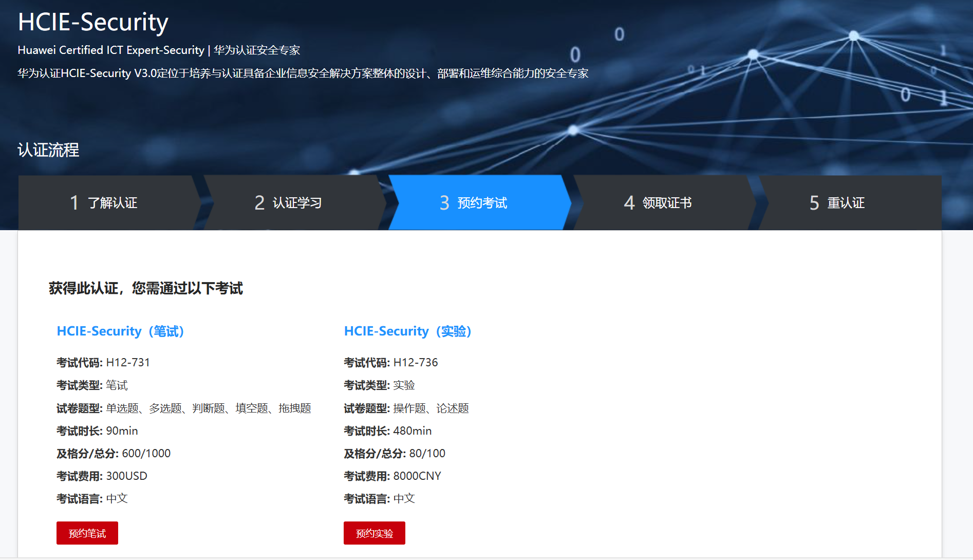Click 考试类型: 实验 line
Image resolution: width=973 pixels, height=560 pixels.
click(x=379, y=385)
